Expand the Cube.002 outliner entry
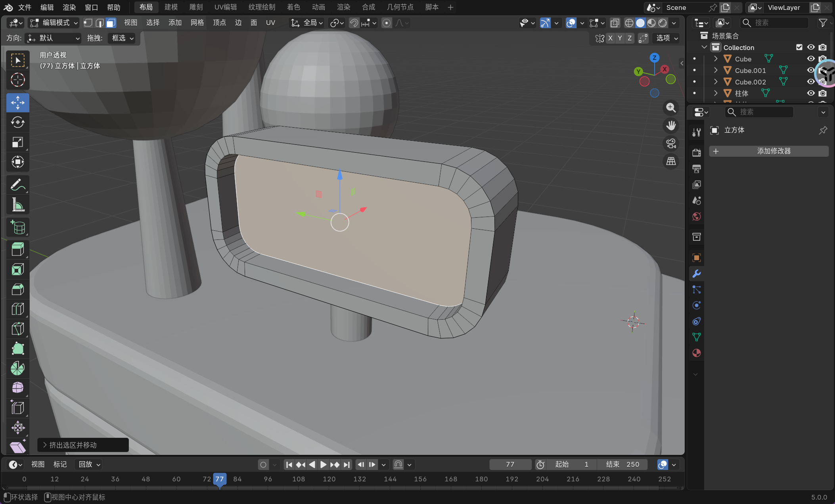The width and height of the screenshot is (835, 504). (716, 82)
